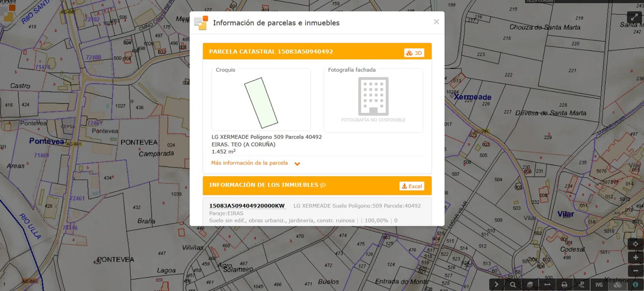
Task: Click the teal information icon
Action: (x=635, y=285)
